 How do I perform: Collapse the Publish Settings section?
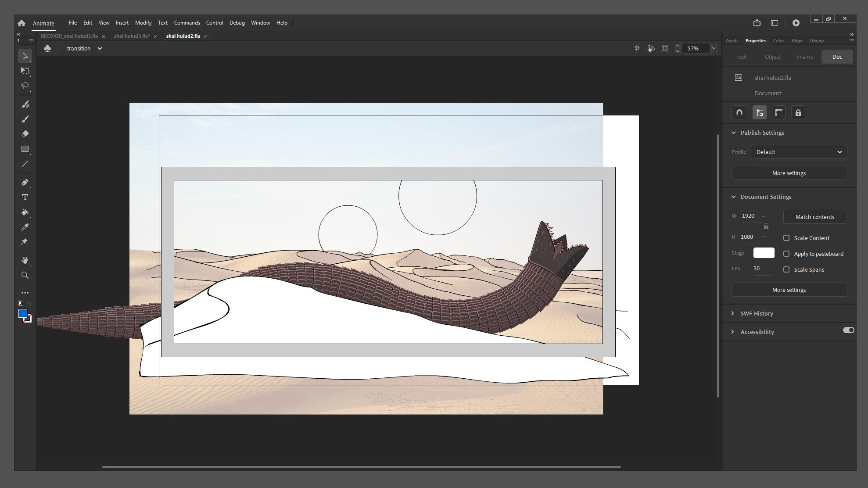(x=733, y=133)
